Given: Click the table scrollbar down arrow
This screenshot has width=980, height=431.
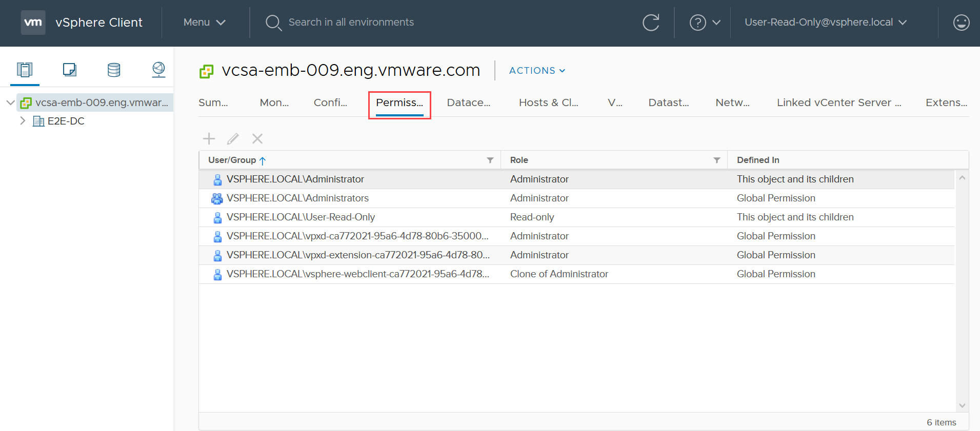Looking at the screenshot, I should (x=962, y=405).
